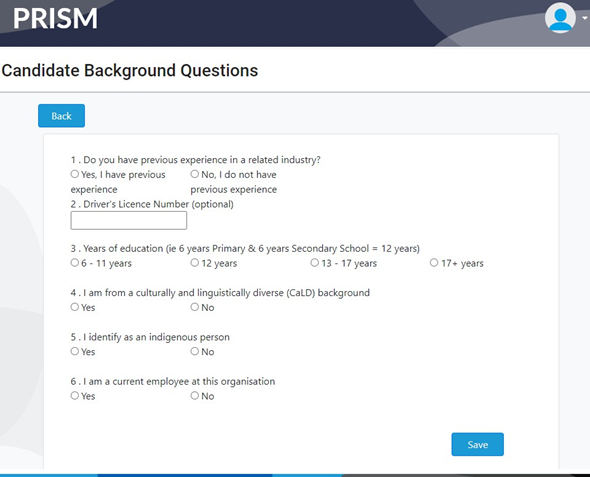Choose Yes for current employee question
The height and width of the screenshot is (477, 590).
[x=75, y=396]
